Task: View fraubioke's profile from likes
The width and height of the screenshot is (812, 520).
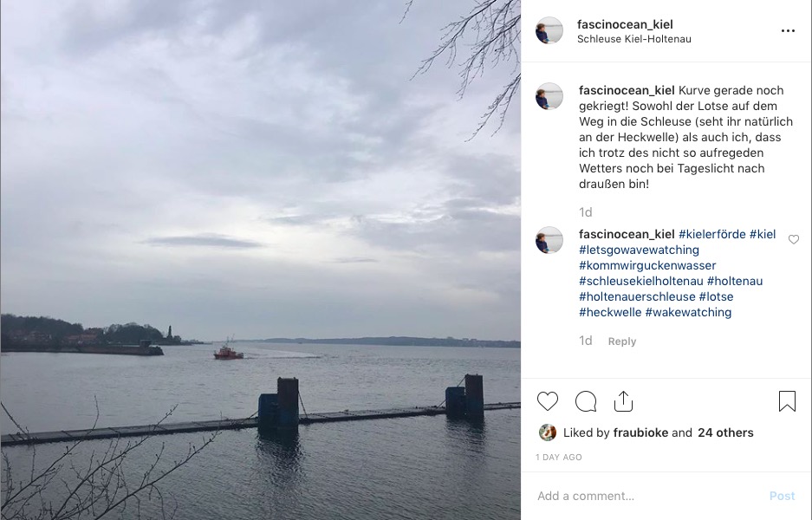Action: (640, 432)
